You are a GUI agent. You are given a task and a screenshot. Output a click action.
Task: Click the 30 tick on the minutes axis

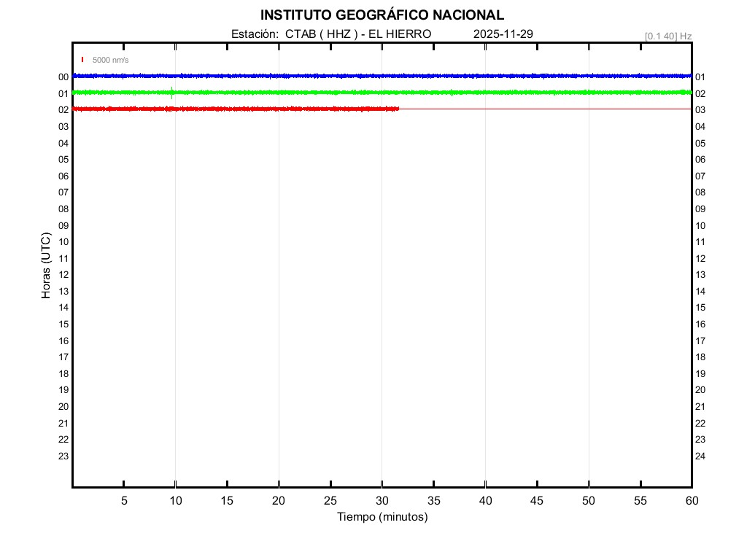[382, 501]
